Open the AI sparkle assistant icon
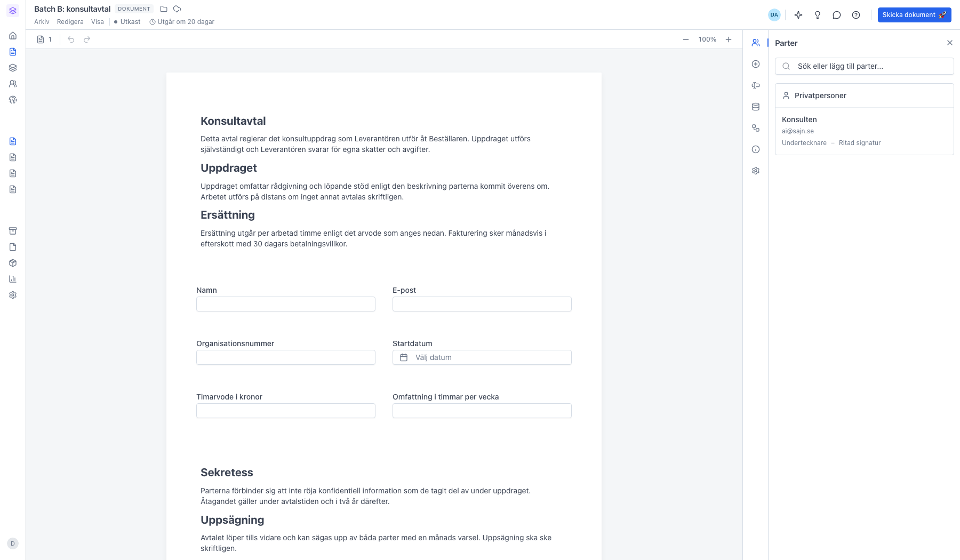Screen dimensions: 960x560 click(x=798, y=15)
